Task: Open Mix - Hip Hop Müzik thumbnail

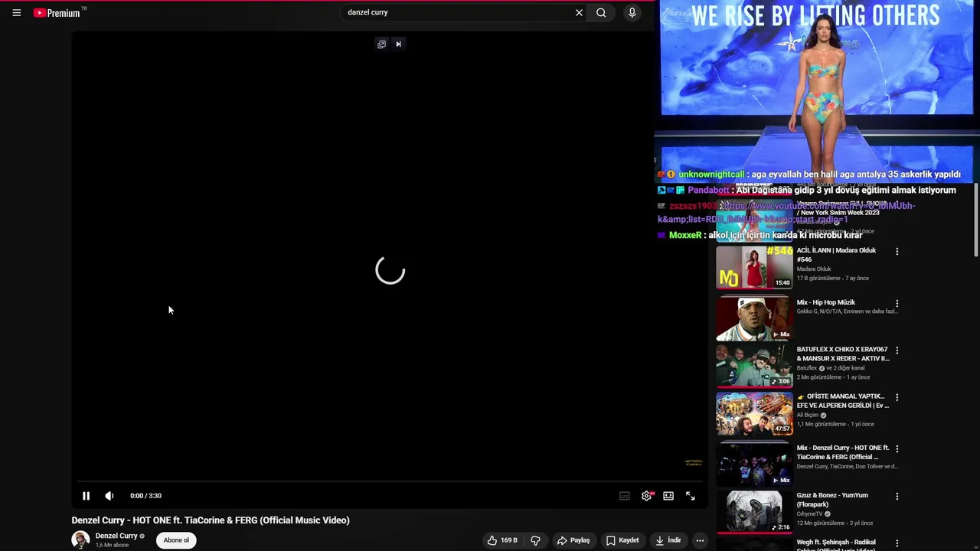Action: point(754,319)
